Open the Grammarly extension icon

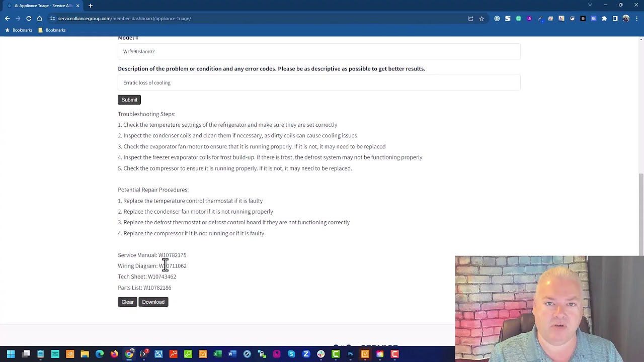click(x=518, y=19)
